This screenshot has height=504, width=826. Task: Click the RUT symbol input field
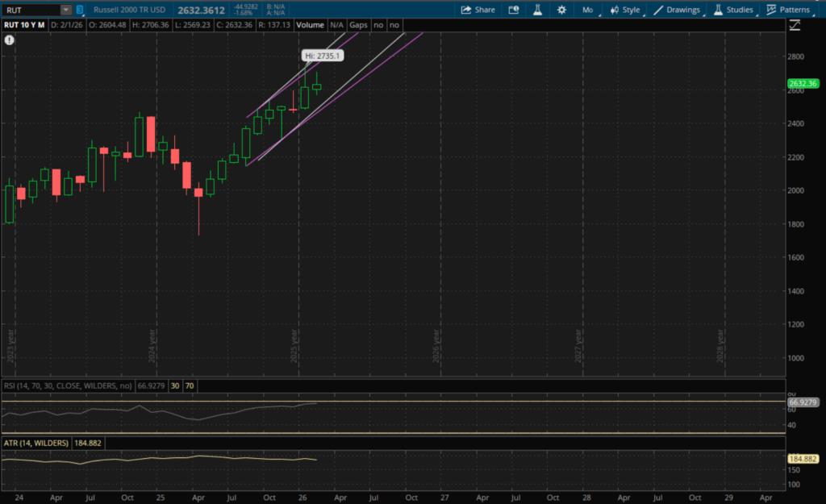tap(31, 10)
